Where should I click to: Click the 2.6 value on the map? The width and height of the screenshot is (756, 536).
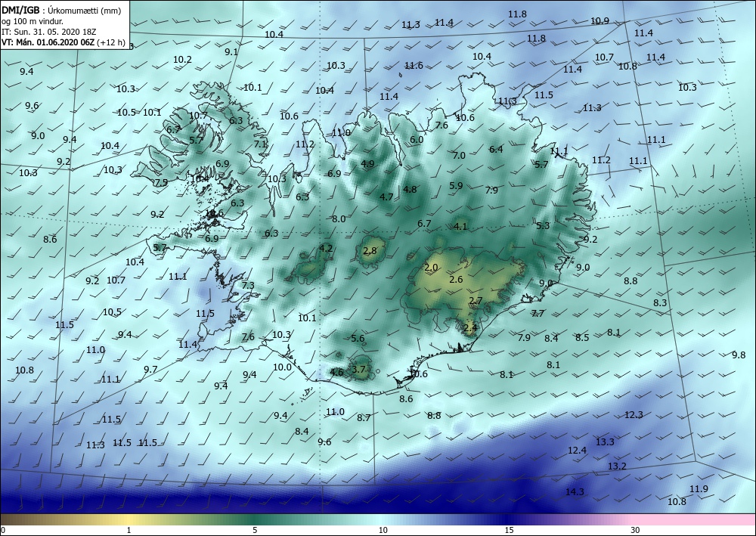click(456, 280)
